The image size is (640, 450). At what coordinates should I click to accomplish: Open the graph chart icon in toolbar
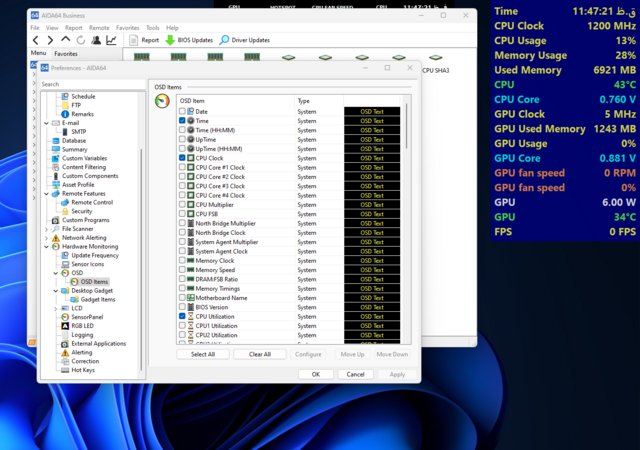tap(111, 40)
